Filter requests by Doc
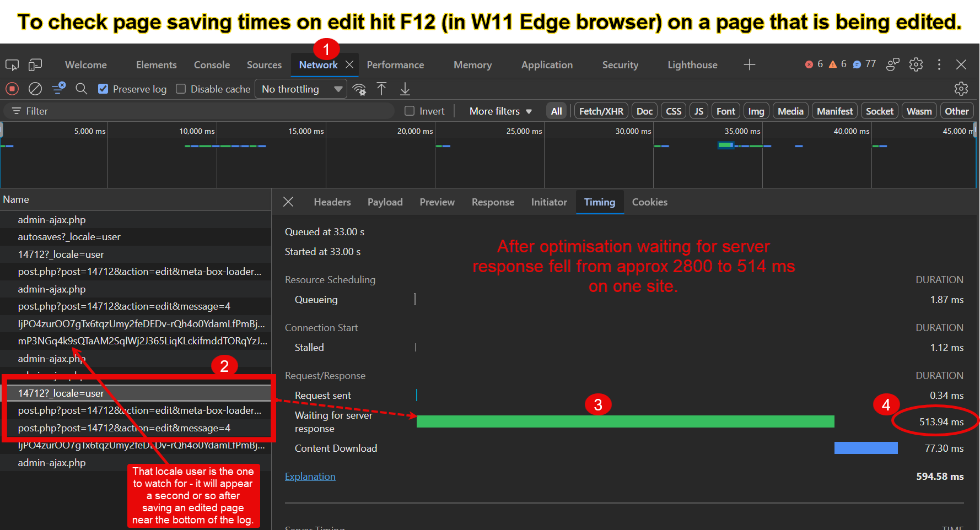Image resolution: width=980 pixels, height=530 pixels. click(644, 111)
